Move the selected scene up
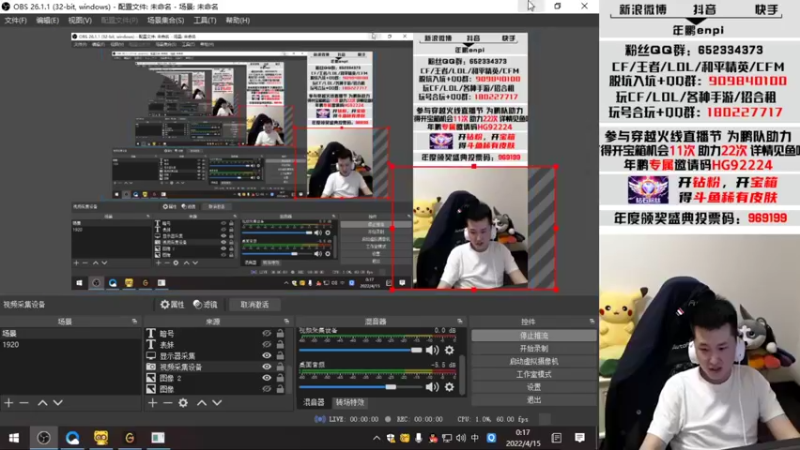The height and width of the screenshot is (450, 800). pyautogui.click(x=42, y=403)
